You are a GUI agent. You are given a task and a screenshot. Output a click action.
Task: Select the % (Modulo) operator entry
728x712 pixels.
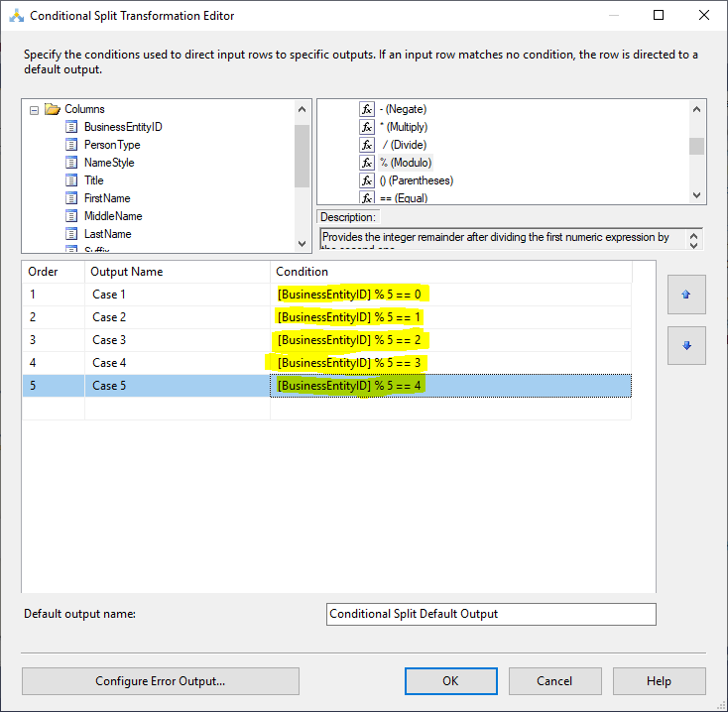(406, 163)
